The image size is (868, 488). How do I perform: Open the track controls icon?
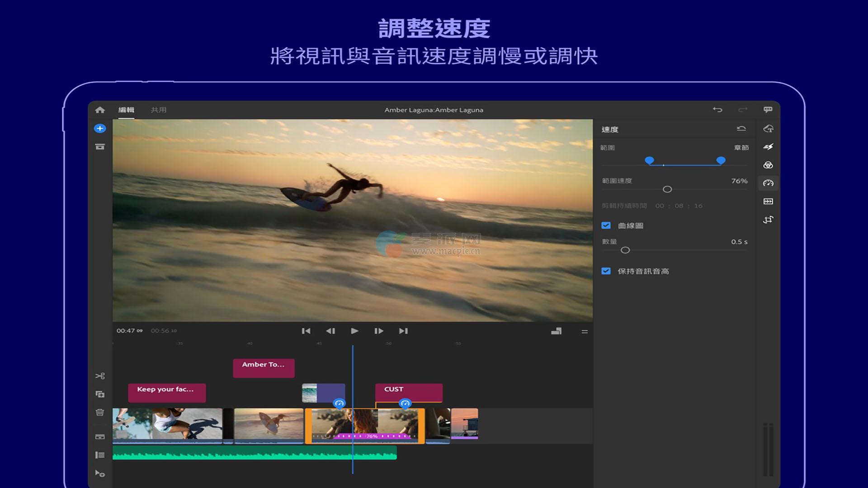[100, 437]
